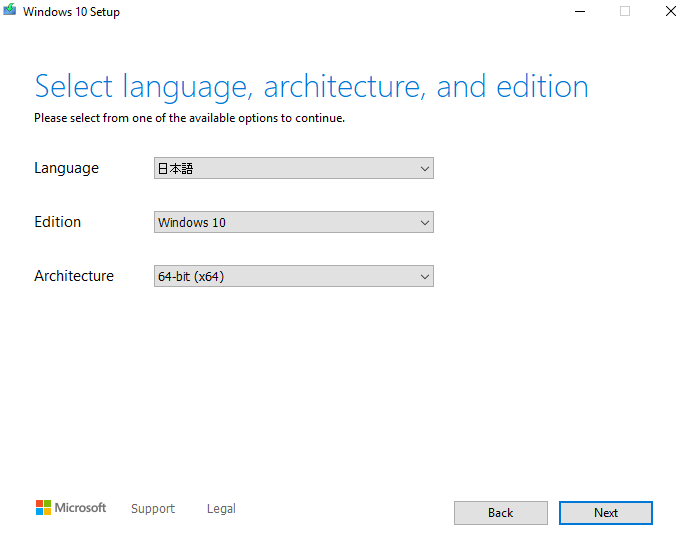Viewport: 686px width, 550px height.
Task: Click the Windows 10 Setup title bar icon
Action: (10, 10)
